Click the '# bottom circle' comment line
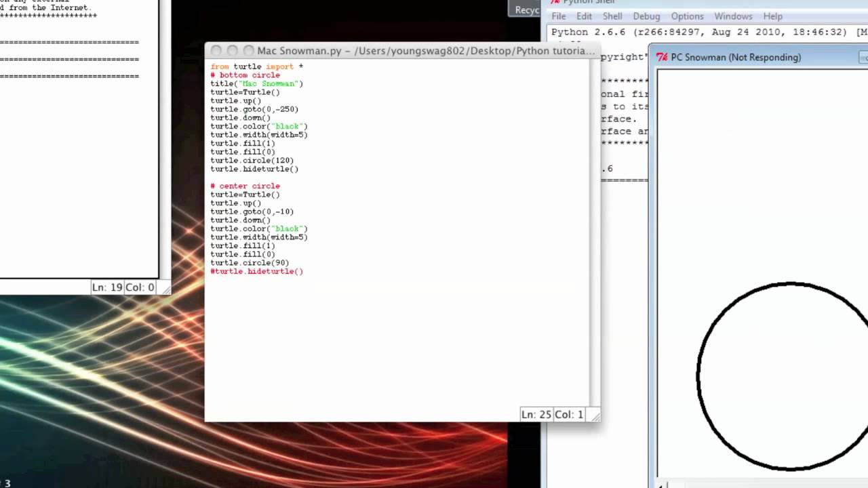Viewport: 868px width, 488px height. 245,75
